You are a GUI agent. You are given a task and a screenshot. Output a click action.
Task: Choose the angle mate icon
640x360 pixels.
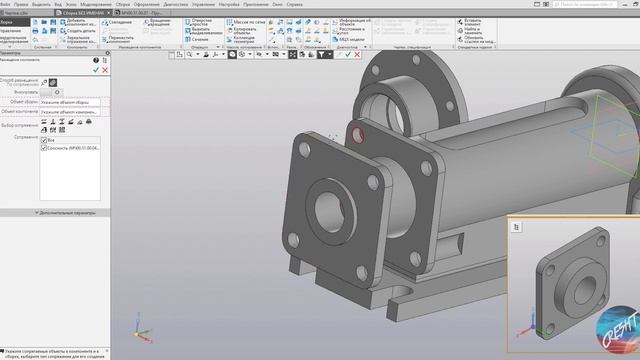[x=71, y=122]
